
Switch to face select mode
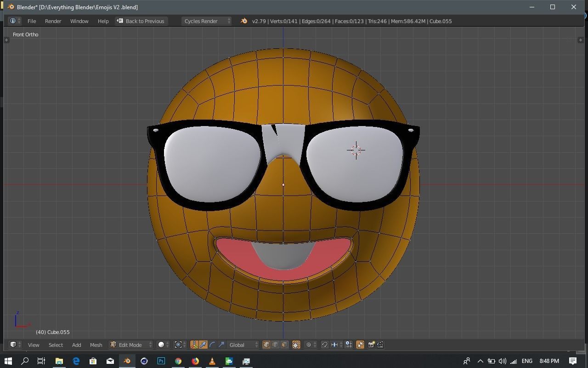[x=285, y=345]
